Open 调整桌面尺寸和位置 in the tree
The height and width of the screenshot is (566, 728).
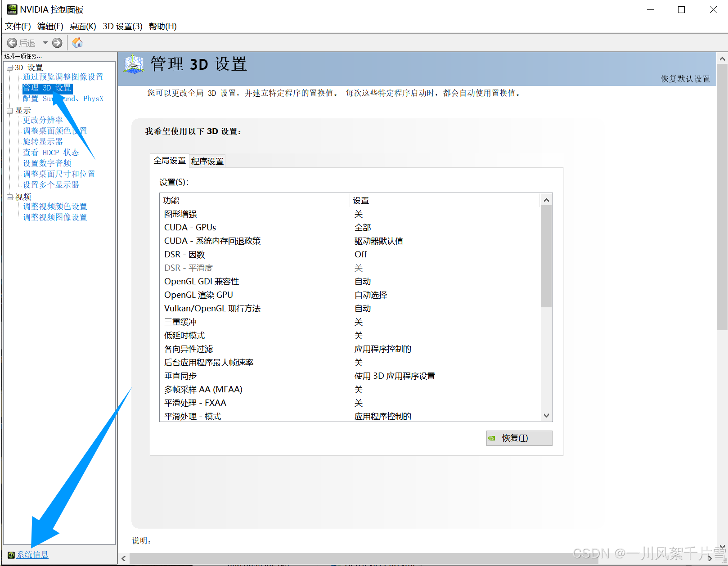click(59, 174)
